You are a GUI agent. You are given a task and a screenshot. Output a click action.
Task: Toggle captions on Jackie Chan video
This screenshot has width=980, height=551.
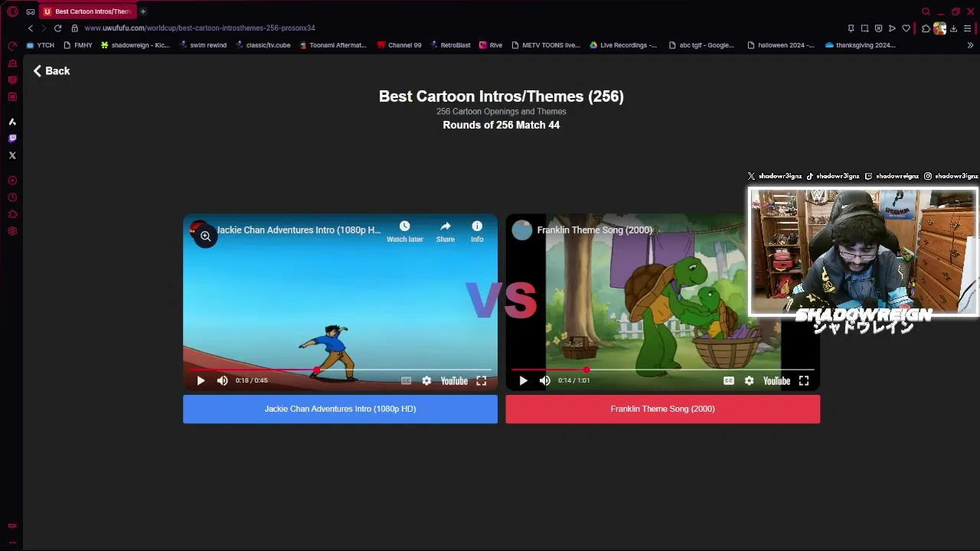(406, 380)
